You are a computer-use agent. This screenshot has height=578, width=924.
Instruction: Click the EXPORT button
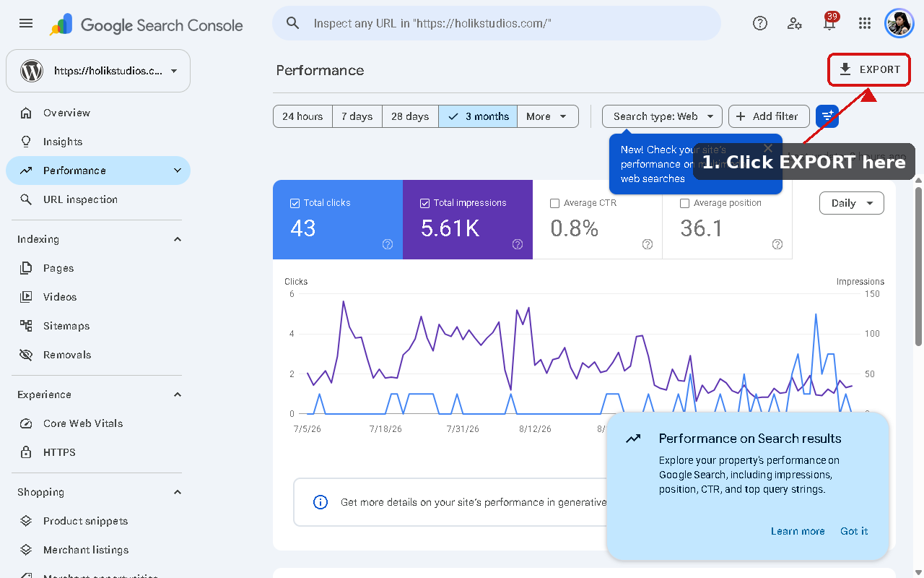point(869,70)
